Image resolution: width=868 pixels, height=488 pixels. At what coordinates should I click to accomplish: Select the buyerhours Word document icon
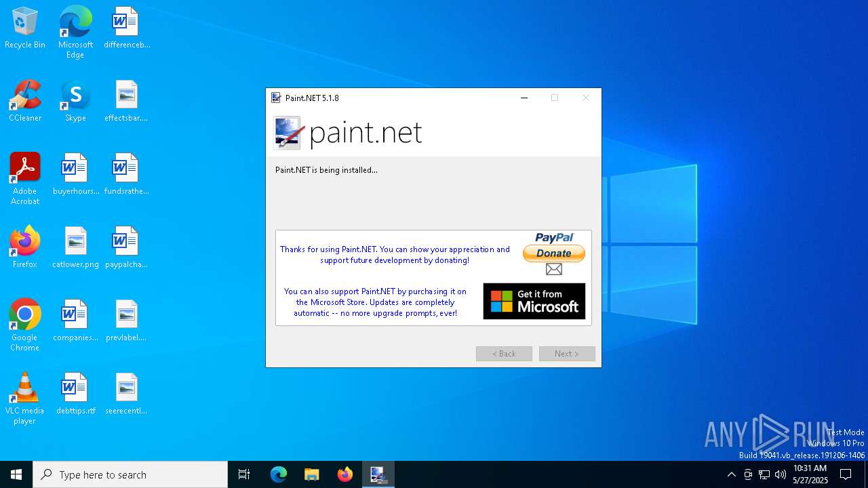pos(75,175)
